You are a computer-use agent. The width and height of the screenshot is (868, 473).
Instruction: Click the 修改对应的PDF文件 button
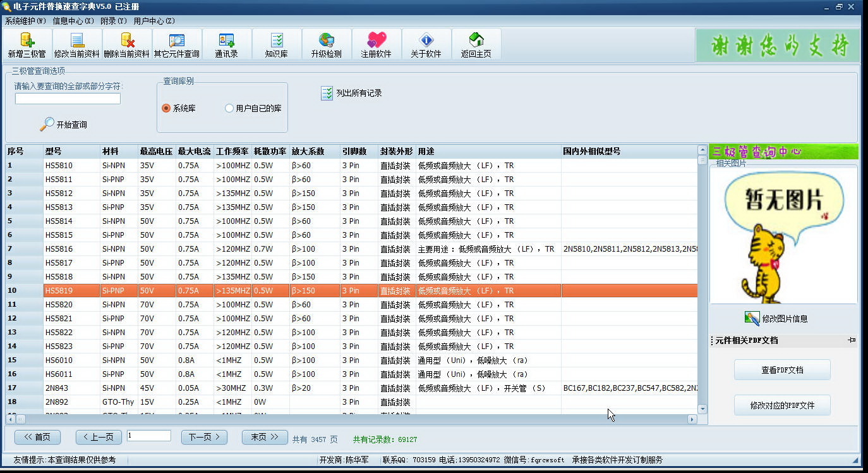pyautogui.click(x=782, y=405)
